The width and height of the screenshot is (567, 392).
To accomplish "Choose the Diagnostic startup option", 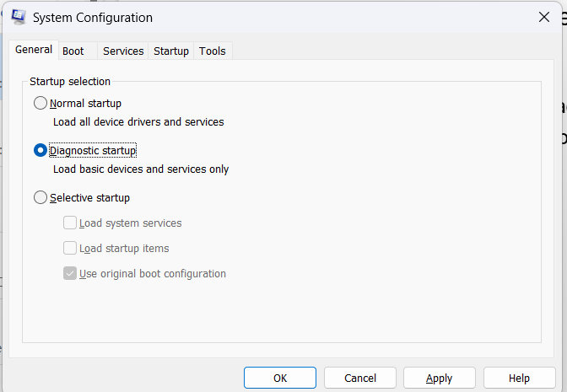I will tap(40, 151).
